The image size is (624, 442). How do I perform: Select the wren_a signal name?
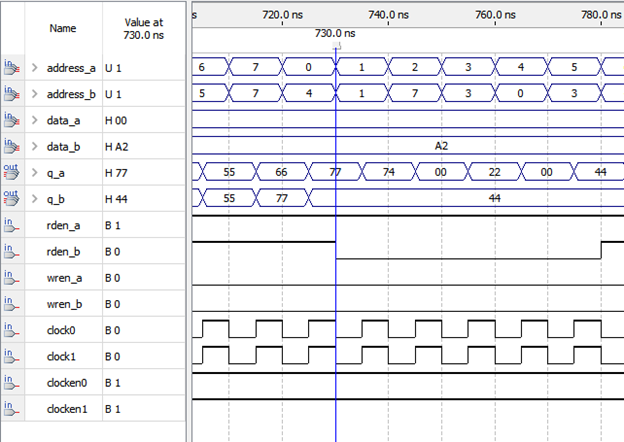pos(64,277)
